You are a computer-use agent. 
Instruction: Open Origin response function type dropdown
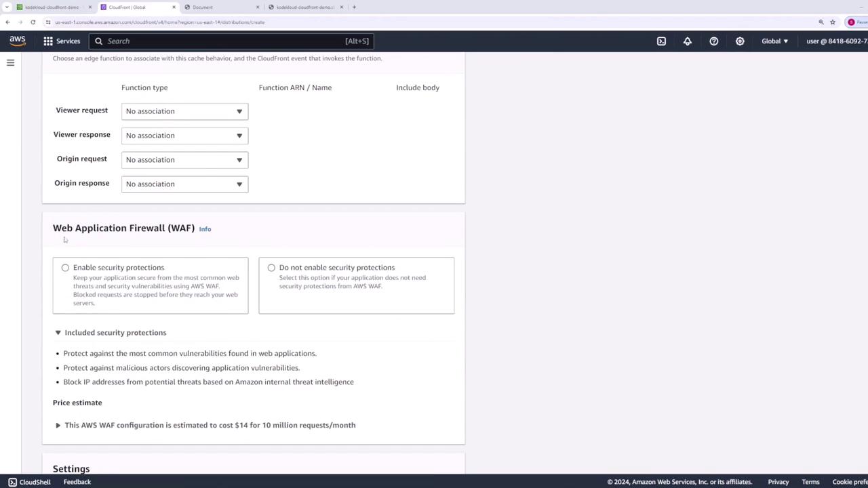pos(184,184)
